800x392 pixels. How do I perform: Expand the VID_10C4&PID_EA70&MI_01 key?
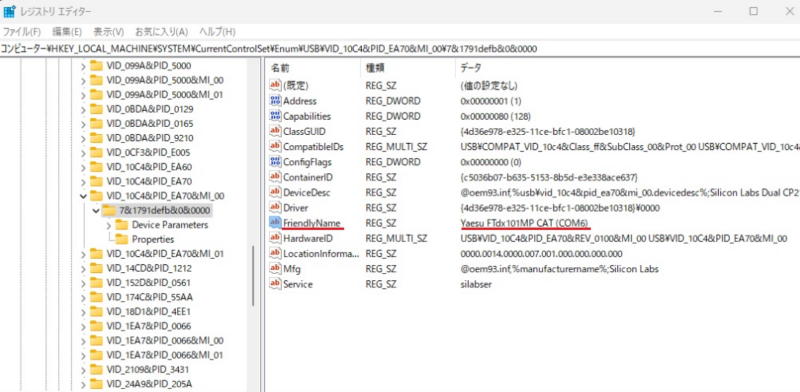click(83, 254)
